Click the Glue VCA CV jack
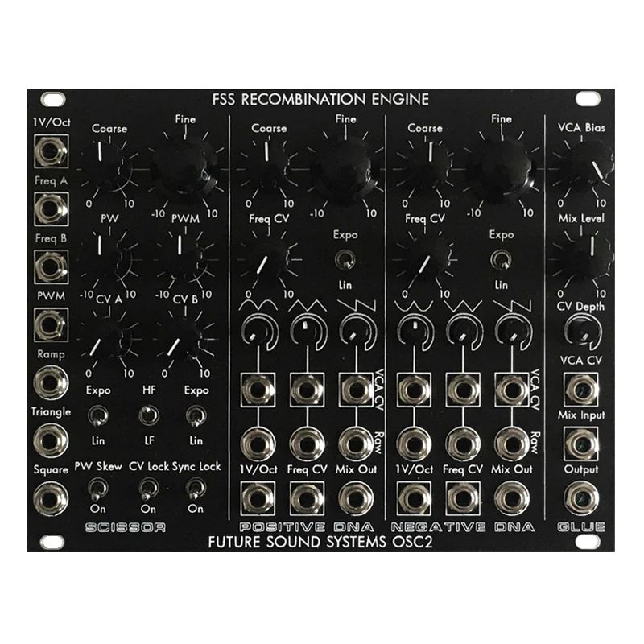The height and width of the screenshot is (644, 644). pos(580,390)
